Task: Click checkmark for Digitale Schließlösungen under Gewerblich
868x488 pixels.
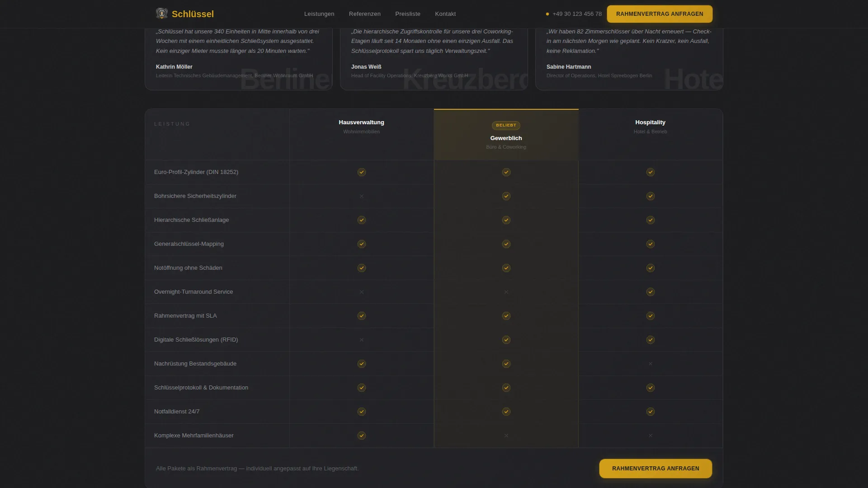Action: pyautogui.click(x=506, y=340)
